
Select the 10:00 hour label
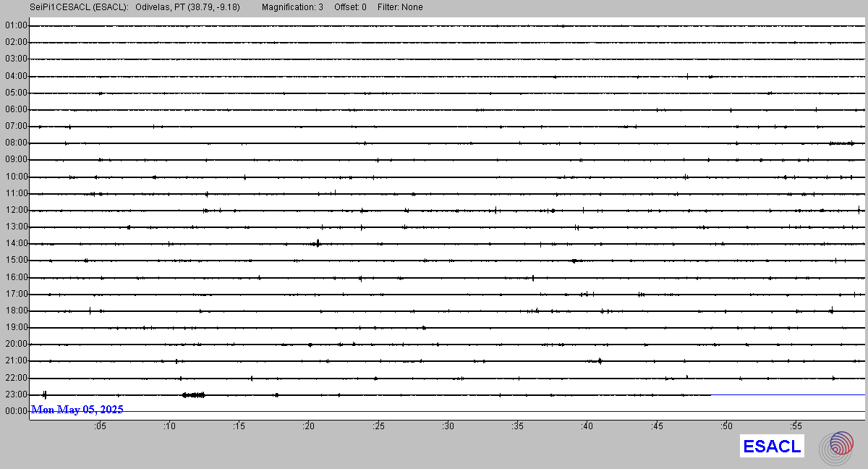16,177
